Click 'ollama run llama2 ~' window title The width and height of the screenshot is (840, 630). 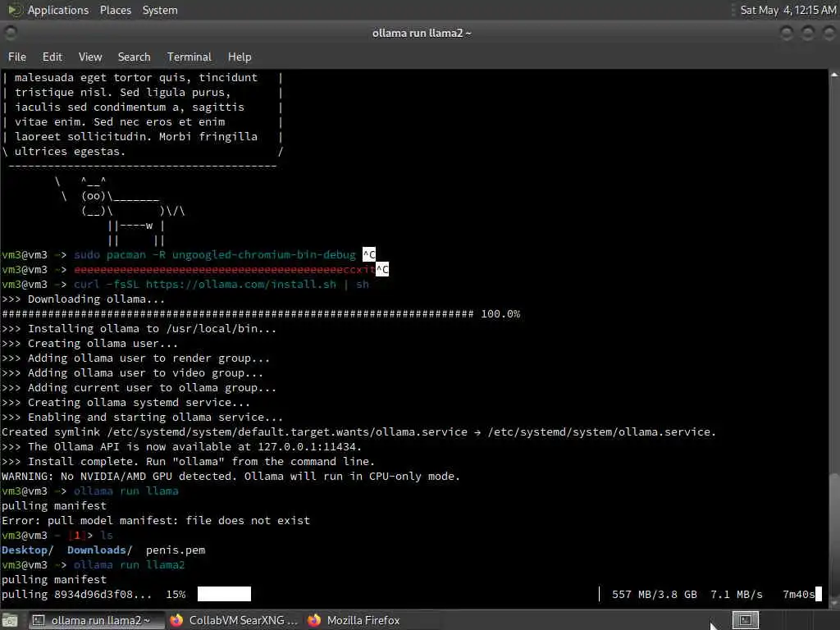coord(422,33)
